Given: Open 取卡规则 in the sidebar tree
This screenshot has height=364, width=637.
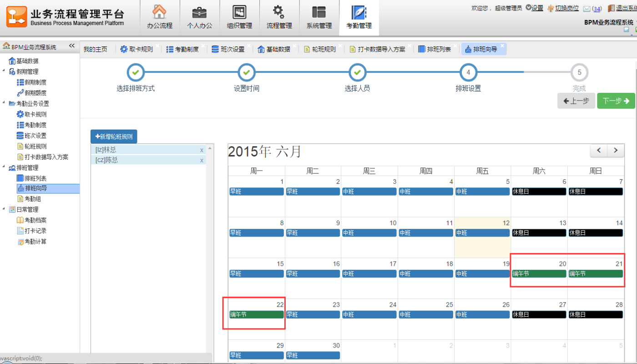Looking at the screenshot, I should [35, 114].
